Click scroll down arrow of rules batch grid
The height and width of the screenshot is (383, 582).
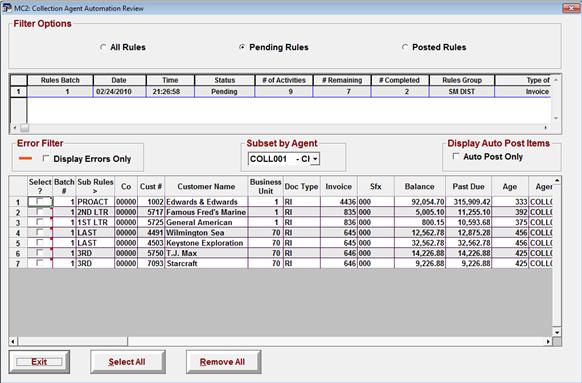pyautogui.click(x=556, y=118)
